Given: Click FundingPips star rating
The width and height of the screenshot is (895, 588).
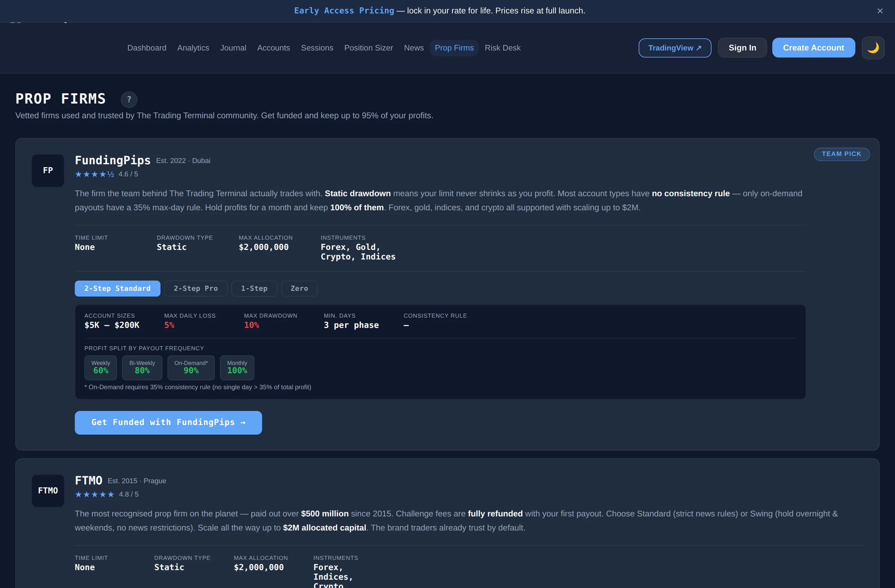Looking at the screenshot, I should 94,174.
